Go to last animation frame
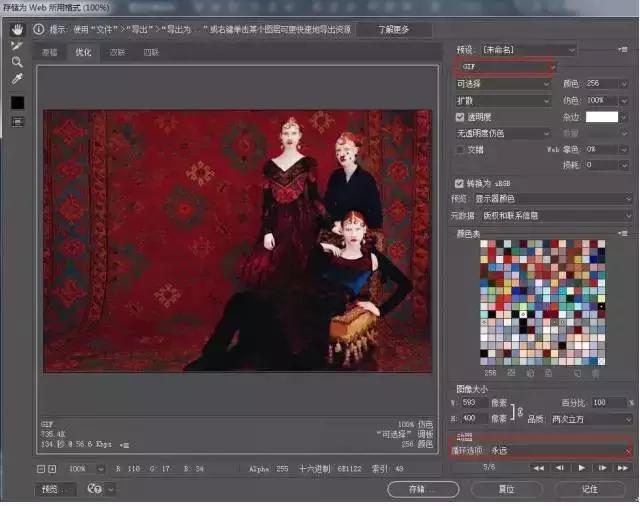 click(x=623, y=468)
